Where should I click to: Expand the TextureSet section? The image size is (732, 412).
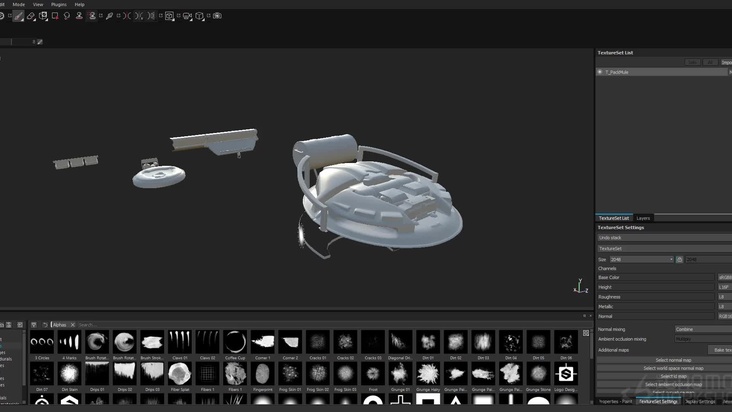pyautogui.click(x=665, y=249)
